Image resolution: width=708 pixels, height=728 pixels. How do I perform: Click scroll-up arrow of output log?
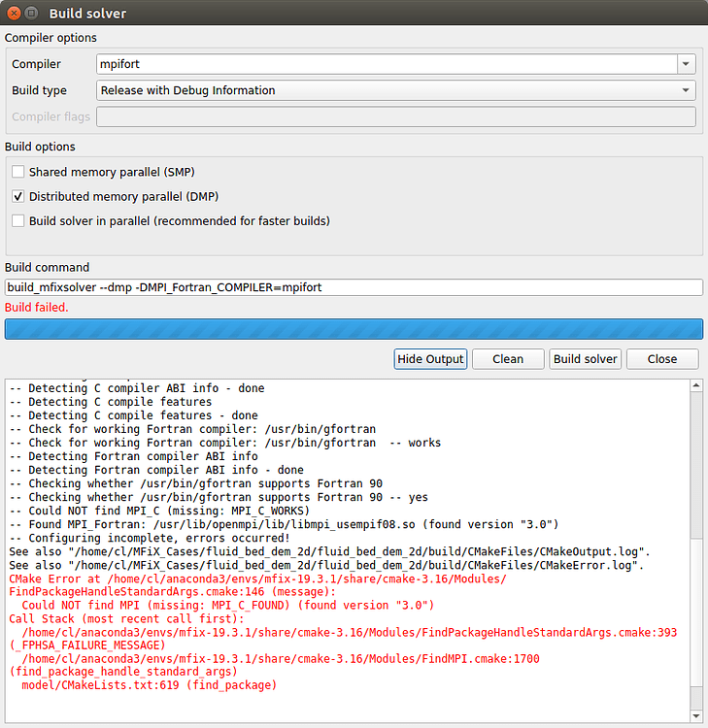[695, 385]
